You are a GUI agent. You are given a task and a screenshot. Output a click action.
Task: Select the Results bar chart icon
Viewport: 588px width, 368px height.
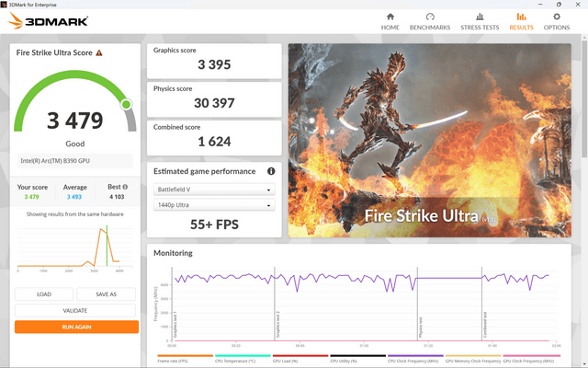[x=521, y=17]
